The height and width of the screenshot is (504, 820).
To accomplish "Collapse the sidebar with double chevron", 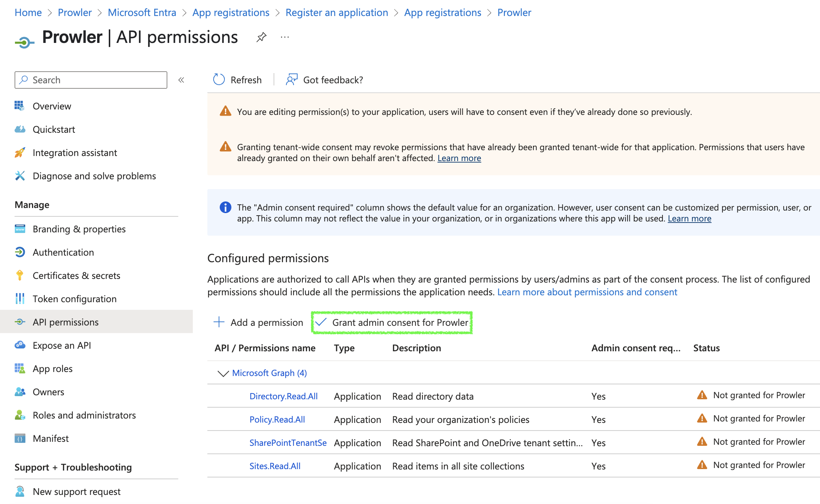I will click(181, 80).
